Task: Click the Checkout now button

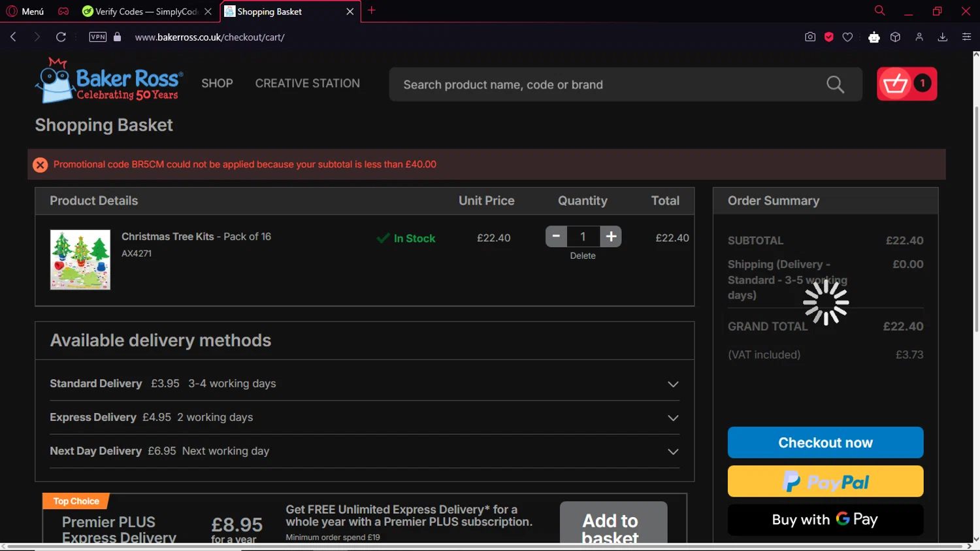Action: point(826,442)
